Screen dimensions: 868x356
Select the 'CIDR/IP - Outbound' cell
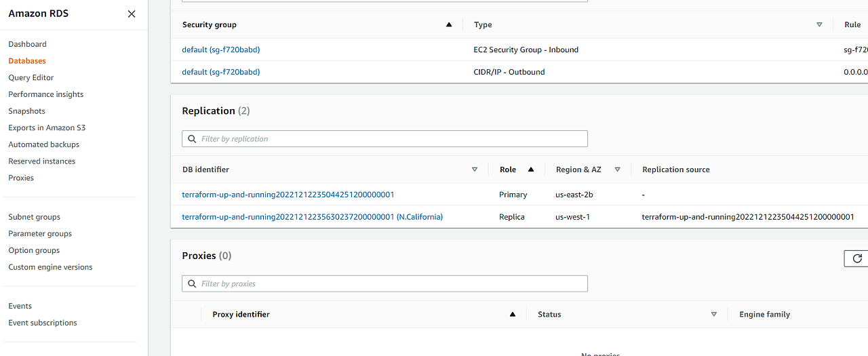pos(509,72)
